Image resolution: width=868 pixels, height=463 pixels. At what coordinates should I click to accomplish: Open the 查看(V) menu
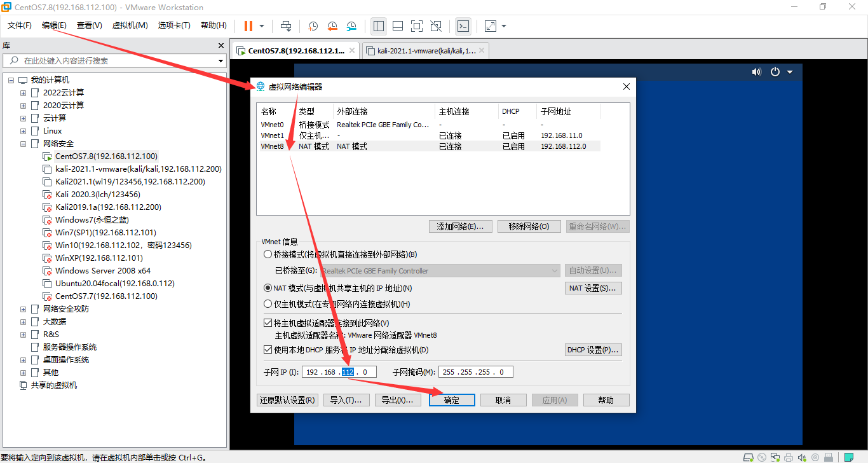(90, 25)
